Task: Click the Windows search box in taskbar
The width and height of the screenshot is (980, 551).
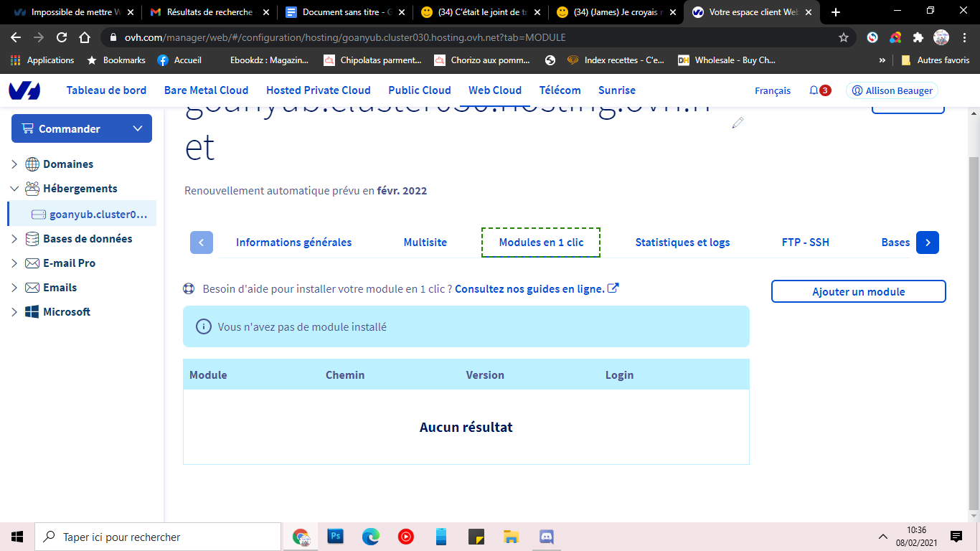Action: click(x=157, y=537)
